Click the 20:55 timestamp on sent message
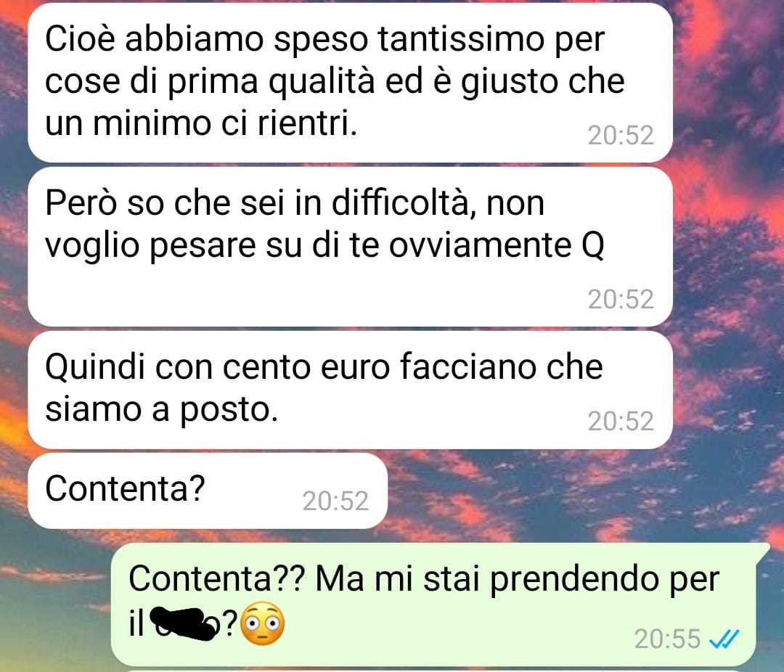 coord(668,639)
